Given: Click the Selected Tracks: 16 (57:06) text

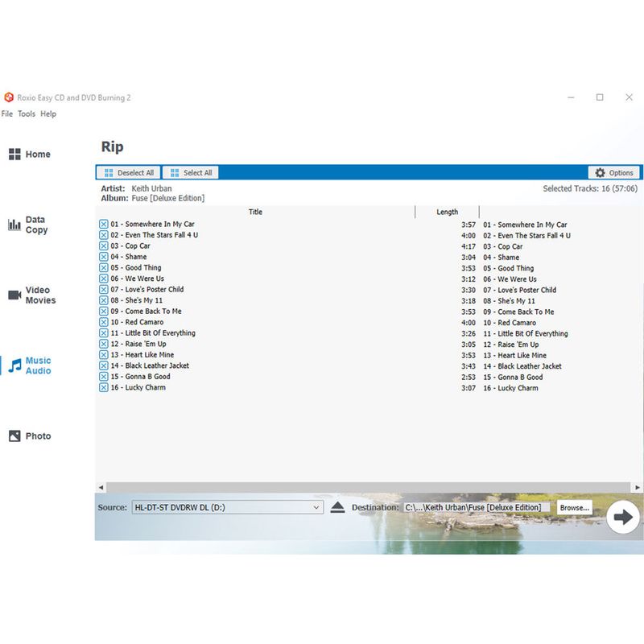Looking at the screenshot, I should (590, 188).
